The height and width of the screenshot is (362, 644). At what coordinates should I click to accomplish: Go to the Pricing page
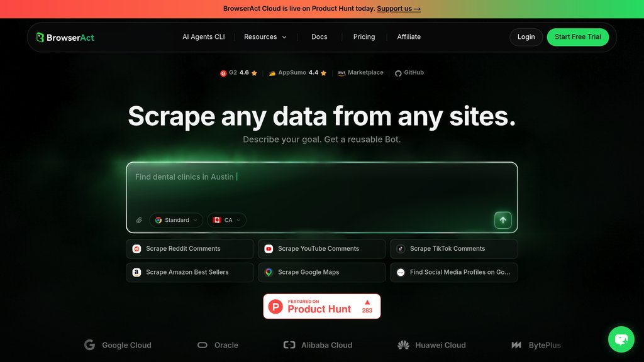pos(364,37)
